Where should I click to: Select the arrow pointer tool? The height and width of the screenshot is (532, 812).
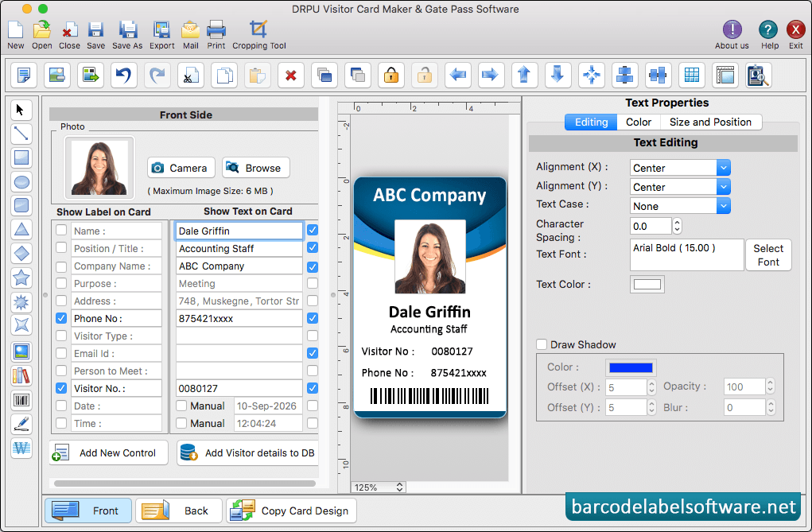click(21, 110)
